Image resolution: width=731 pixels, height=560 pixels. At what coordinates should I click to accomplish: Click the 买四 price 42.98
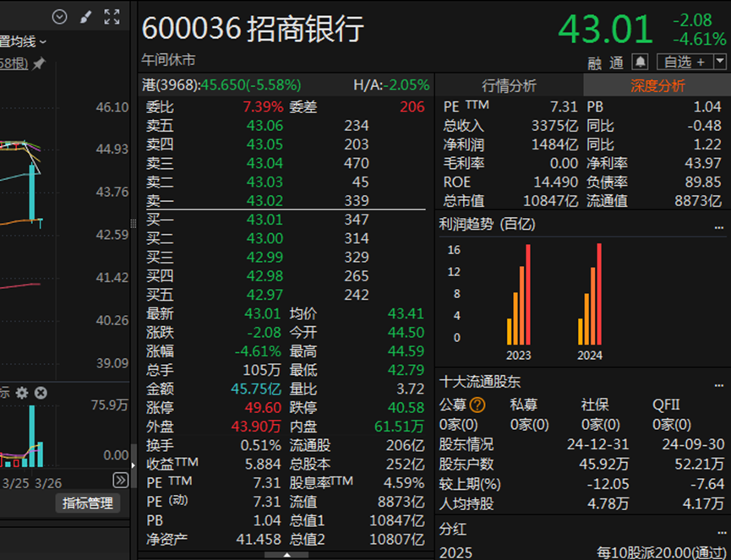click(265, 276)
